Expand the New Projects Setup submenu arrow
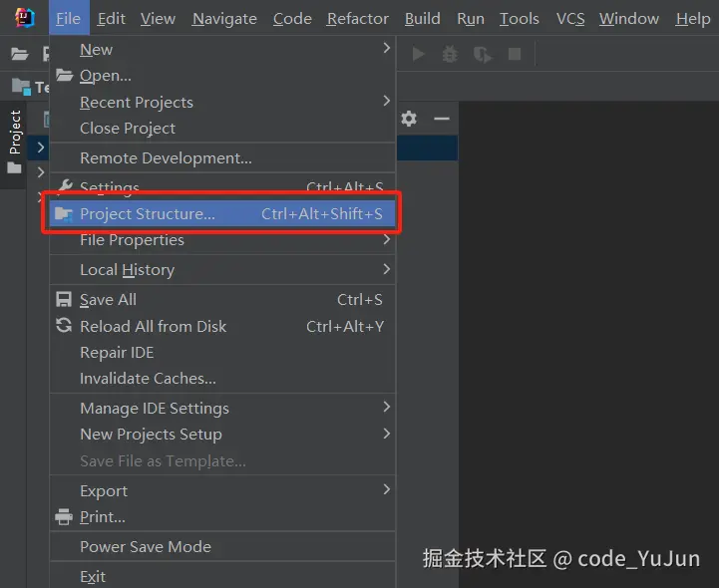Screen dimensions: 719x588 (x=387, y=434)
